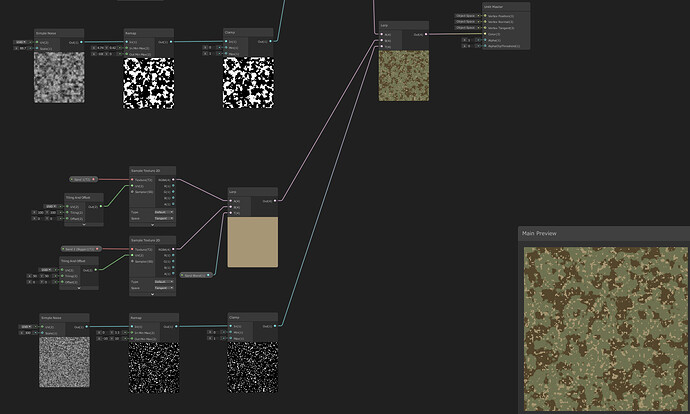Open Object Space dropdown for Vertex Tangent
The height and width of the screenshot is (414, 690).
pyautogui.click(x=467, y=28)
